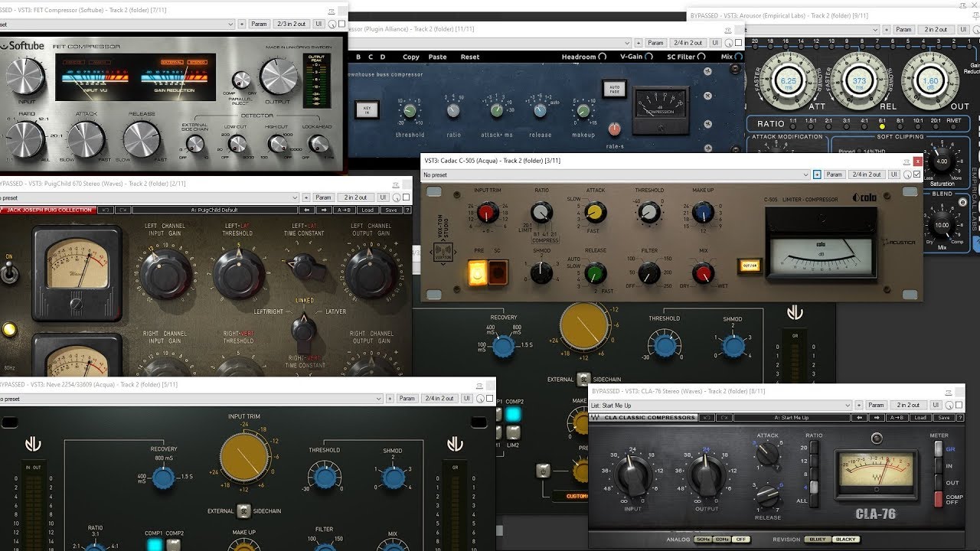Image resolution: width=980 pixels, height=551 pixels.
Task: Select preset slot C in Plugin Alliance compressor
Action: [x=371, y=57]
